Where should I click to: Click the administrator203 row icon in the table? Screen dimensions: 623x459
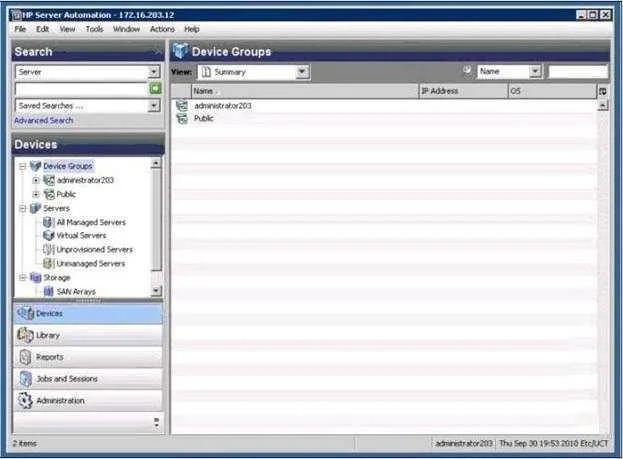(182, 106)
